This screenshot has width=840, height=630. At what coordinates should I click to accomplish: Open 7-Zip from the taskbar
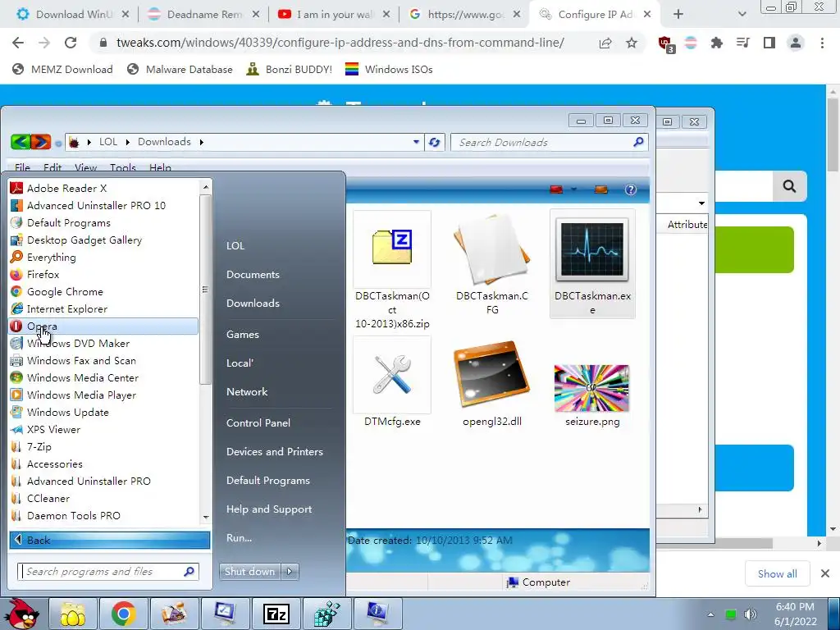pyautogui.click(x=277, y=614)
